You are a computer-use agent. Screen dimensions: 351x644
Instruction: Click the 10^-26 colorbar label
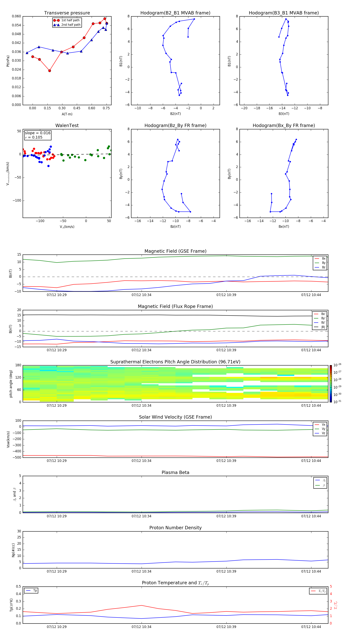(337, 365)
